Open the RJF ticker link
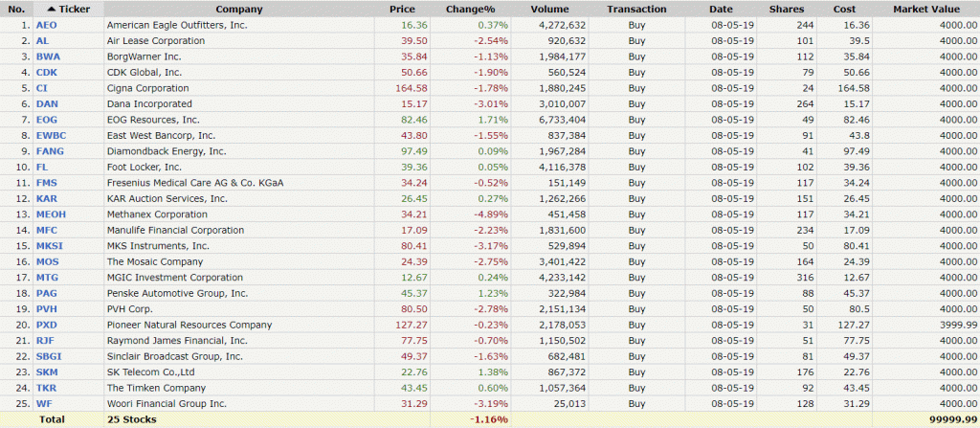This screenshot has height=428, width=980. click(x=46, y=341)
